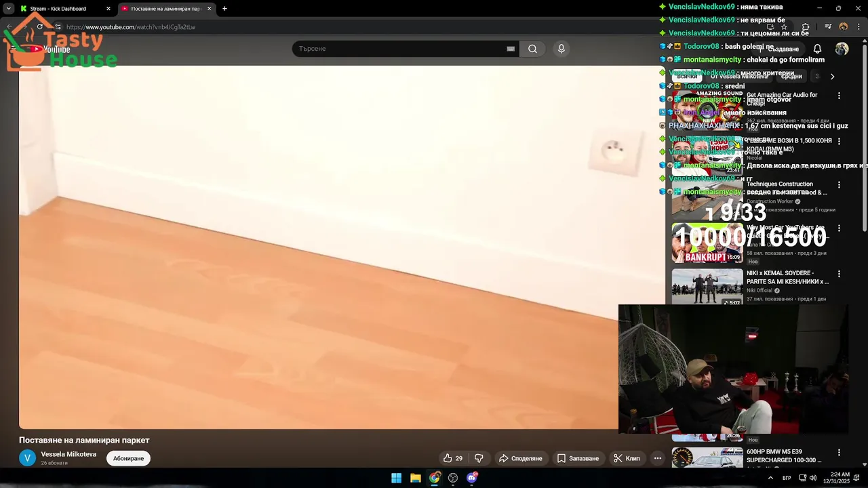Close the YouTube video tab

click(x=209, y=9)
